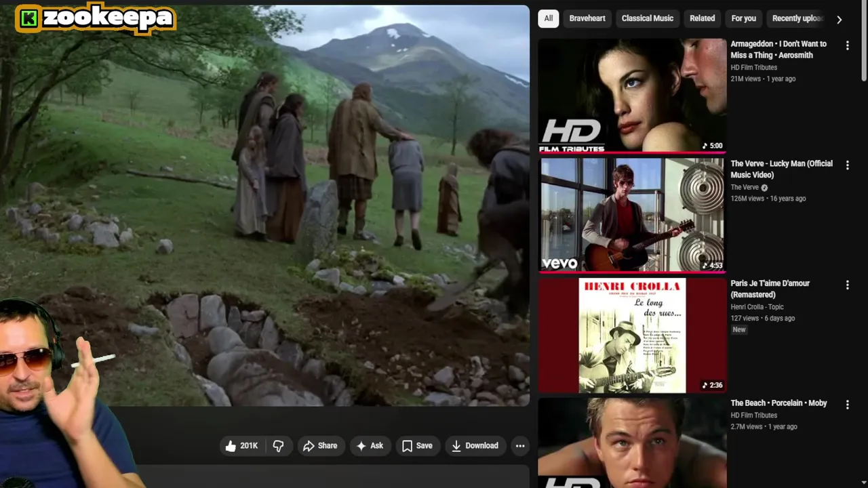The height and width of the screenshot is (488, 868).
Task: Click '2.7M views • 1 year ago' text
Action: coord(764,426)
